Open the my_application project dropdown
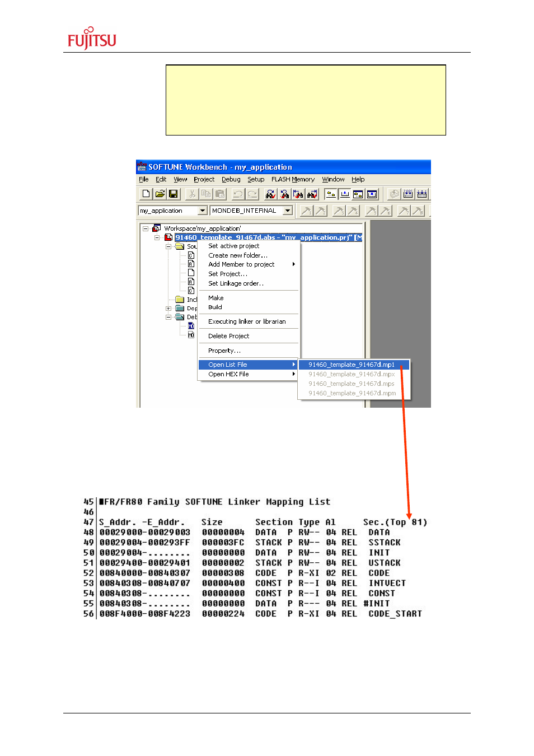This screenshot has width=534, height=756. click(203, 211)
